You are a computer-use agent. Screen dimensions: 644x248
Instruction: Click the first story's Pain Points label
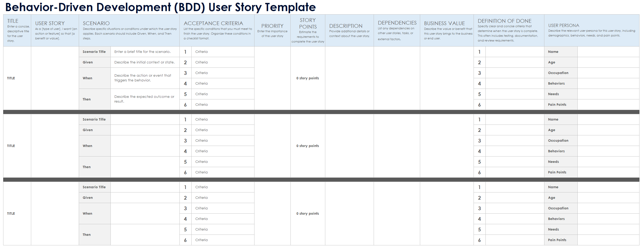560,105
